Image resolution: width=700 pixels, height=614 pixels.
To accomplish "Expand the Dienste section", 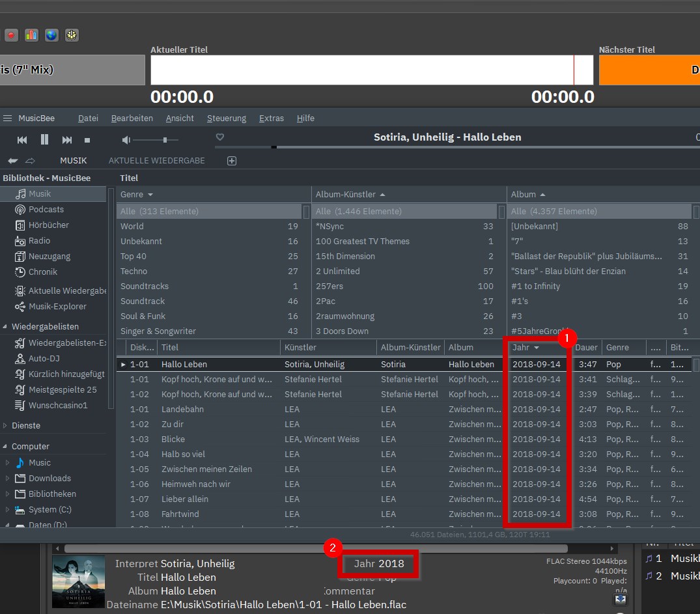I will (5, 426).
